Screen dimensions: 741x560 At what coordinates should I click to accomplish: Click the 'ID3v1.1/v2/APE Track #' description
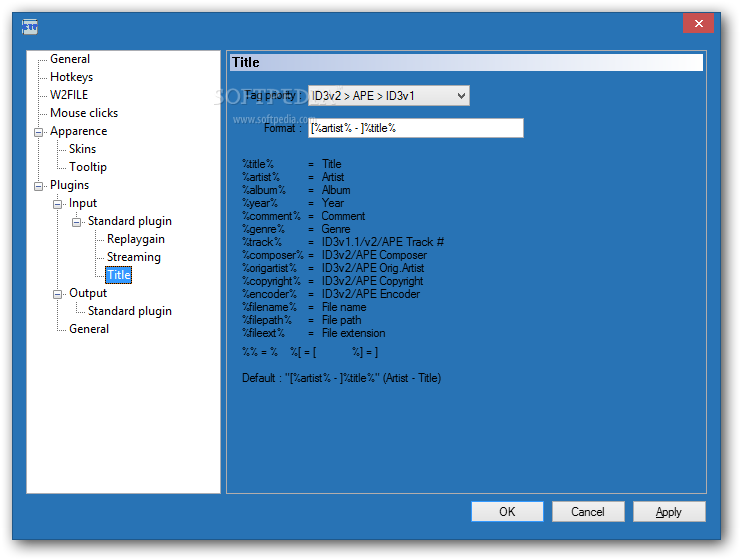(x=383, y=242)
